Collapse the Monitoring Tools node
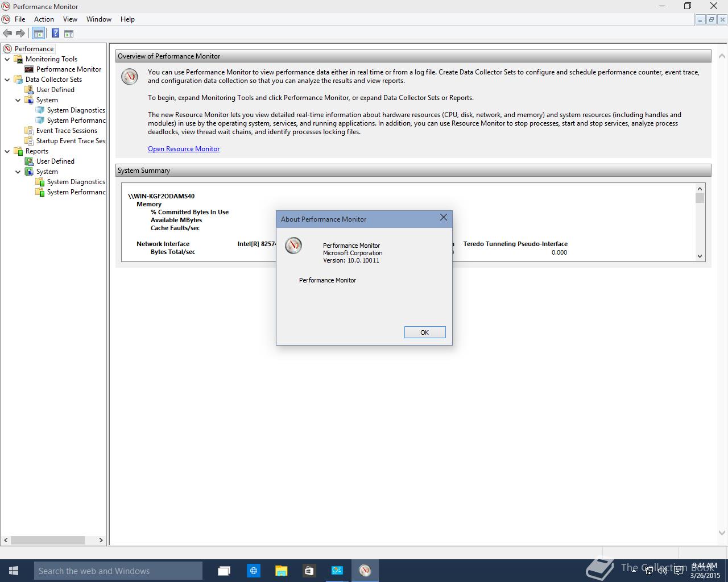The image size is (728, 582). tap(7, 59)
